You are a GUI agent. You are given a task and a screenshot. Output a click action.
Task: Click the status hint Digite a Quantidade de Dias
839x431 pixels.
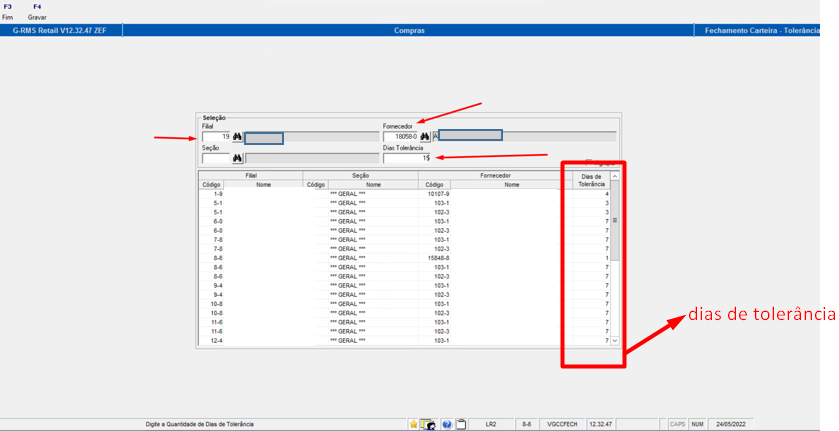point(200,425)
